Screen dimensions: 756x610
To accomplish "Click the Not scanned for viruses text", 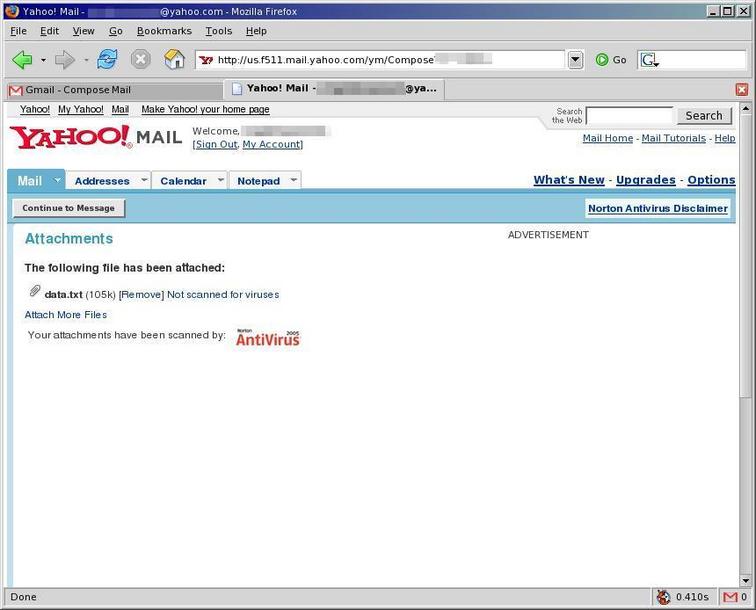I will (223, 295).
